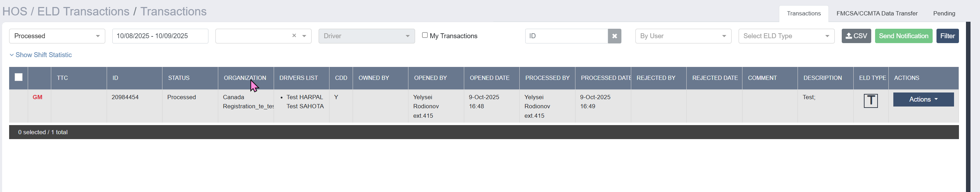The image size is (980, 192).
Task: Expand the Actions dropdown for transaction 20984454
Action: 923,100
